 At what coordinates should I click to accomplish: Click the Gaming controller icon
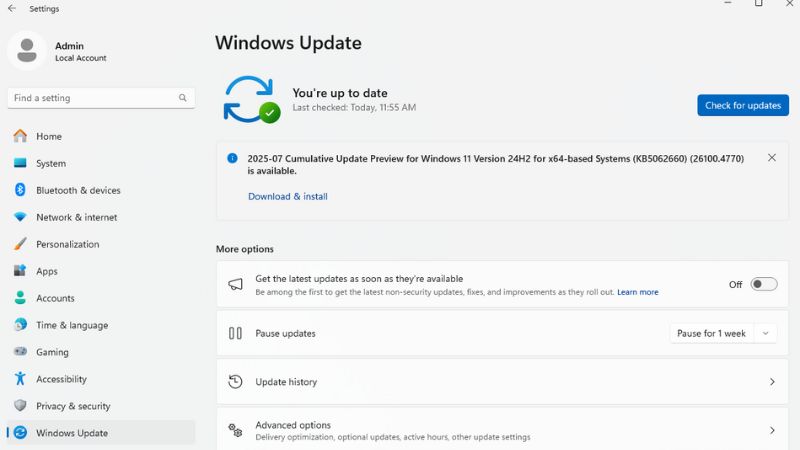point(20,352)
